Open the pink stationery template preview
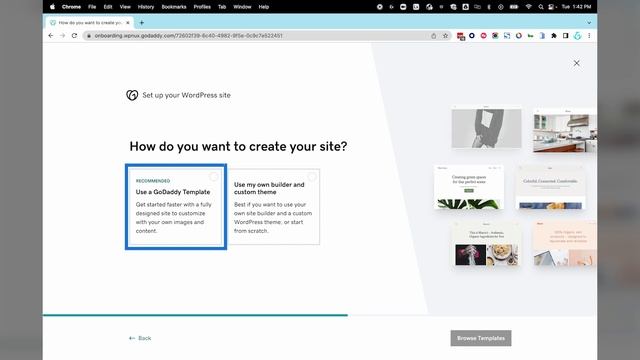 pos(564,244)
